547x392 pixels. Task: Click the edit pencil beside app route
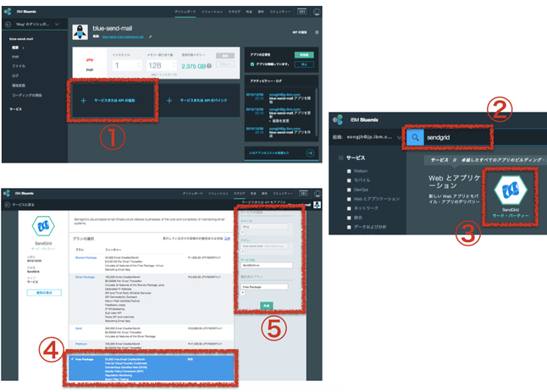(x=151, y=36)
